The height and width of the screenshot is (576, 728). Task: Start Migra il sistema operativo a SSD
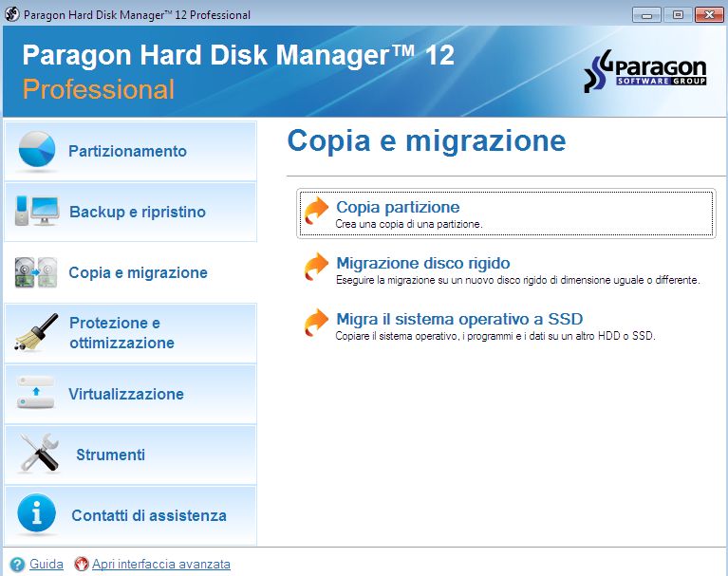click(x=459, y=319)
